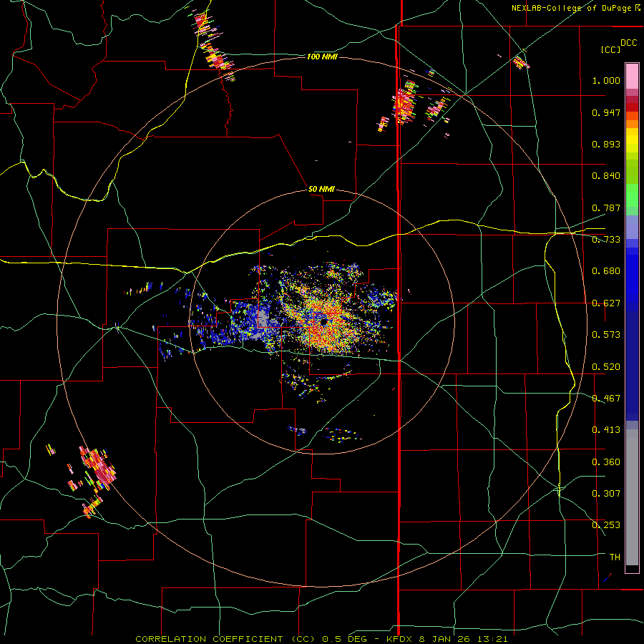
Task: Select the 0.307 legend value
Action: pyautogui.click(x=606, y=494)
